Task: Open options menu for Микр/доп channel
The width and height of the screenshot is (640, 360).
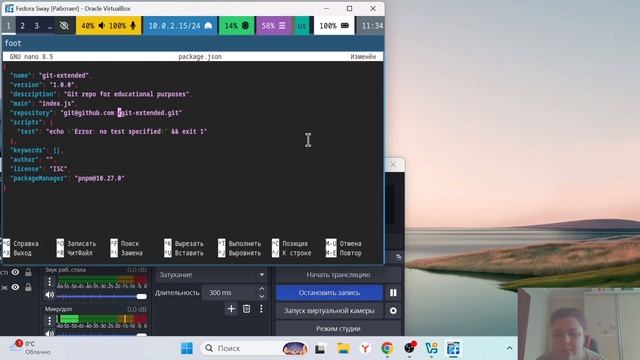Action: click(x=49, y=321)
